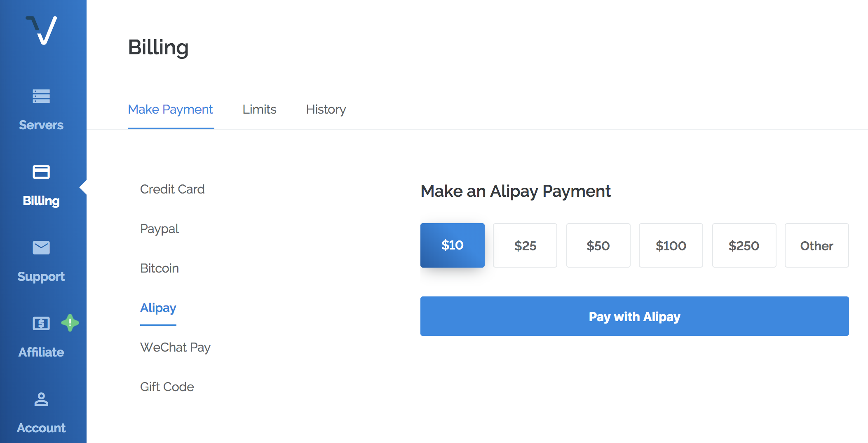
Task: Switch to the Limits tab
Action: [259, 110]
